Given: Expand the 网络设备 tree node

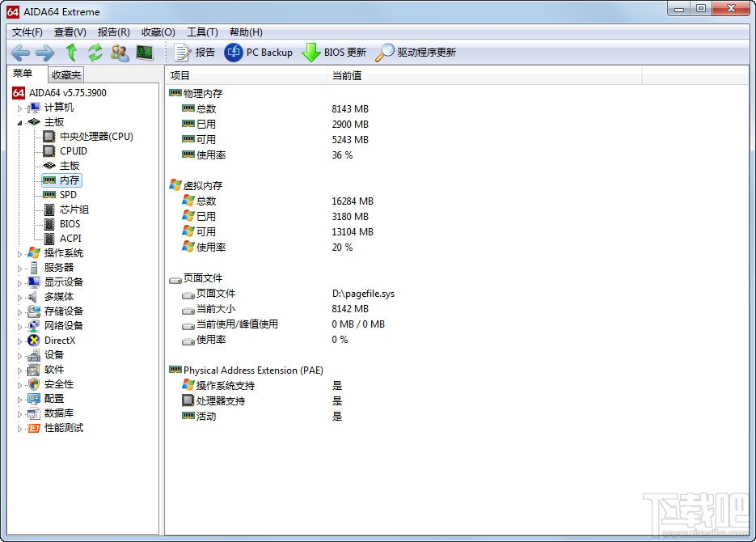Looking at the screenshot, I should 19,327.
